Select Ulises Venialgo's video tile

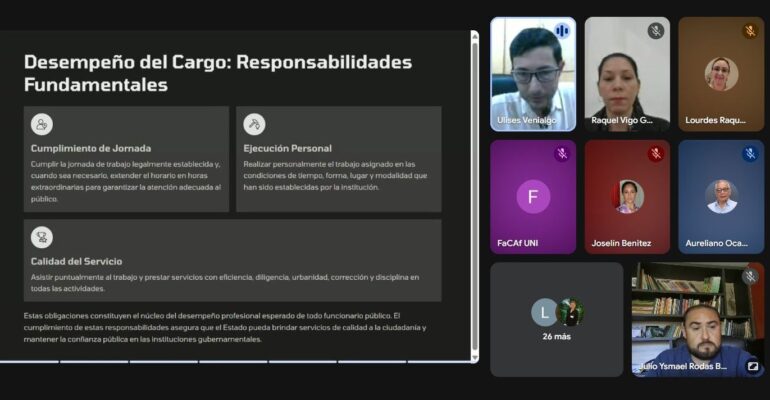coord(533,74)
